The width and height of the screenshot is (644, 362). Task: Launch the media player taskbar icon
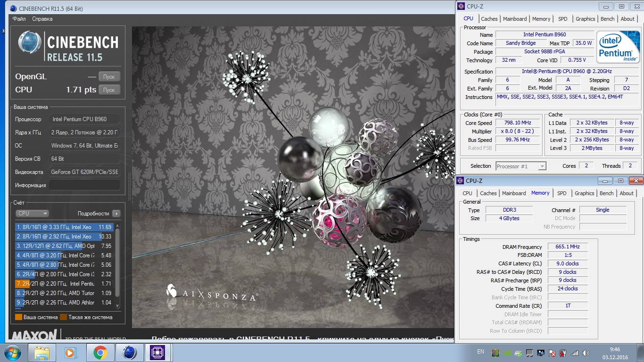tap(71, 353)
